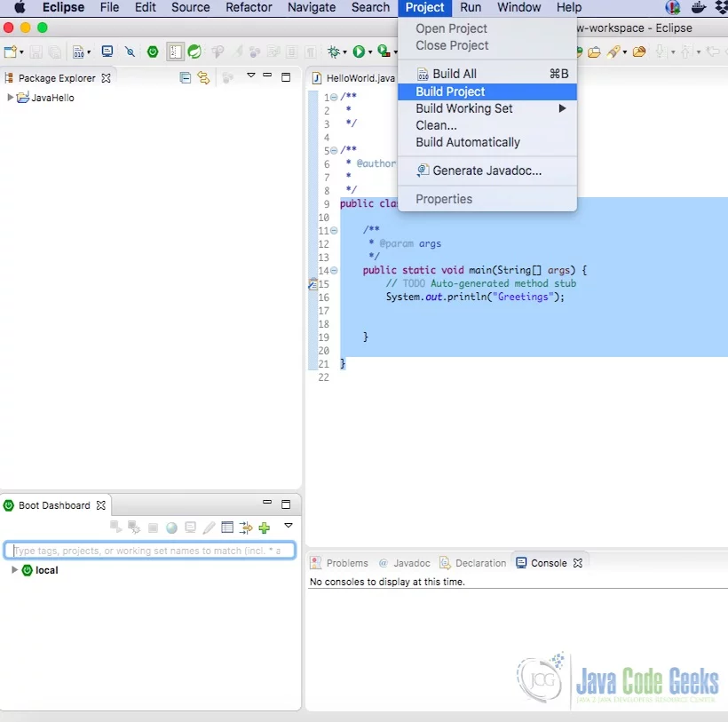Open the Window menu in the menu bar

coord(518,7)
